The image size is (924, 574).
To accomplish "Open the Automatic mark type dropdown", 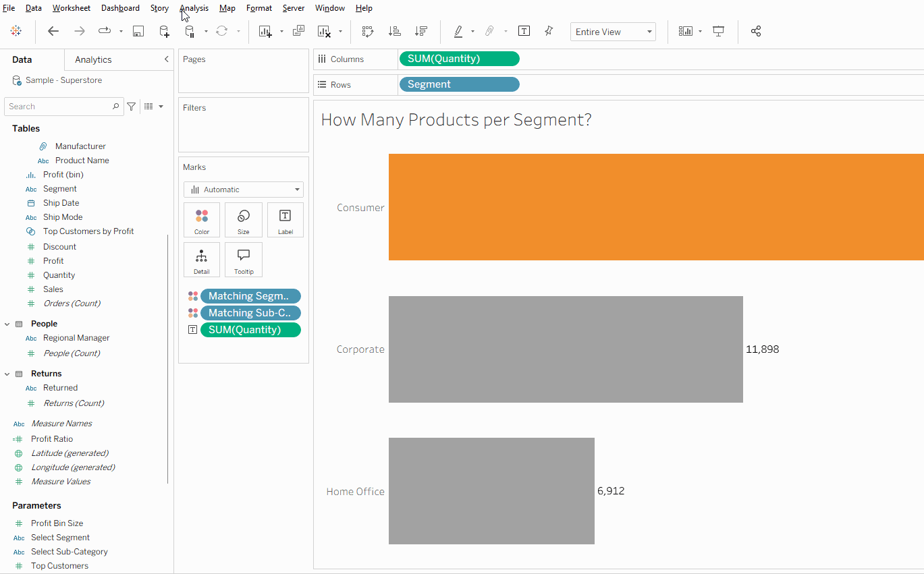I will (244, 190).
